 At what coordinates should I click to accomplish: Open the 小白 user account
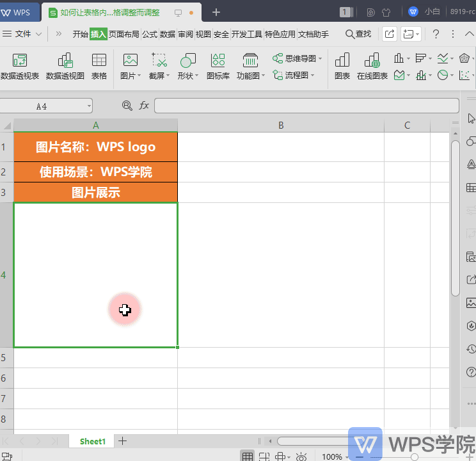pos(424,12)
